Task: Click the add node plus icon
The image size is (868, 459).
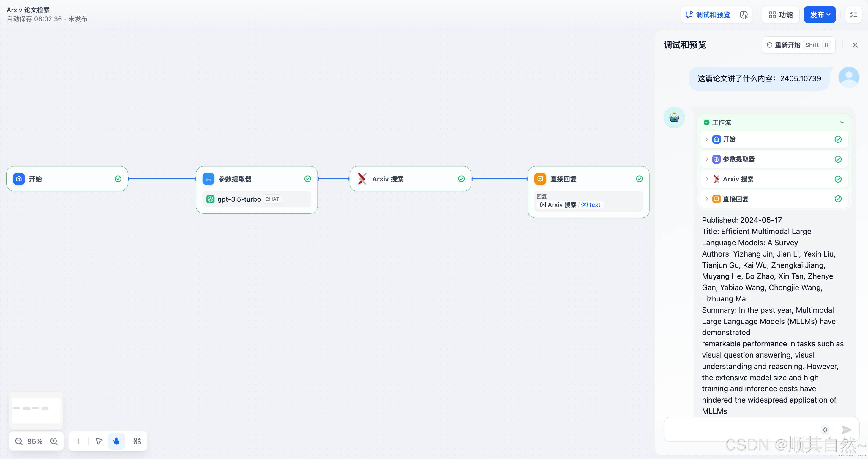Action: [78, 441]
